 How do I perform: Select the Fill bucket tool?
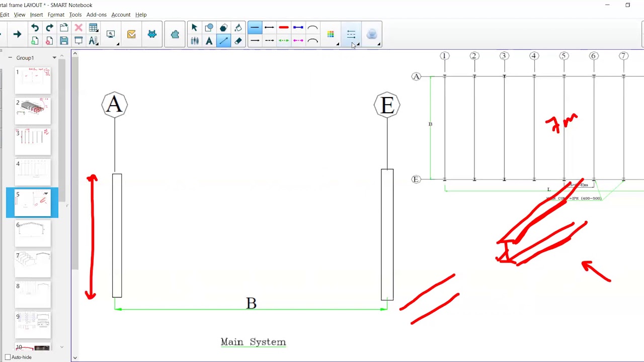(x=238, y=28)
